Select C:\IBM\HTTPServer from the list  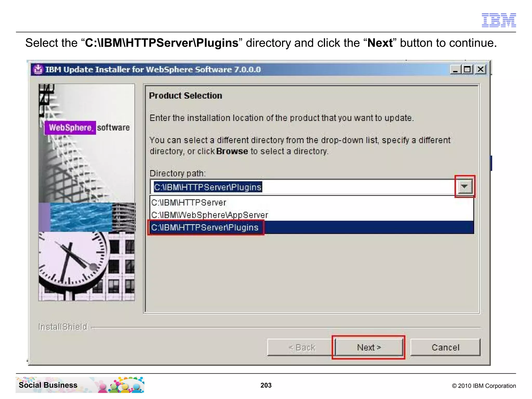coord(312,202)
